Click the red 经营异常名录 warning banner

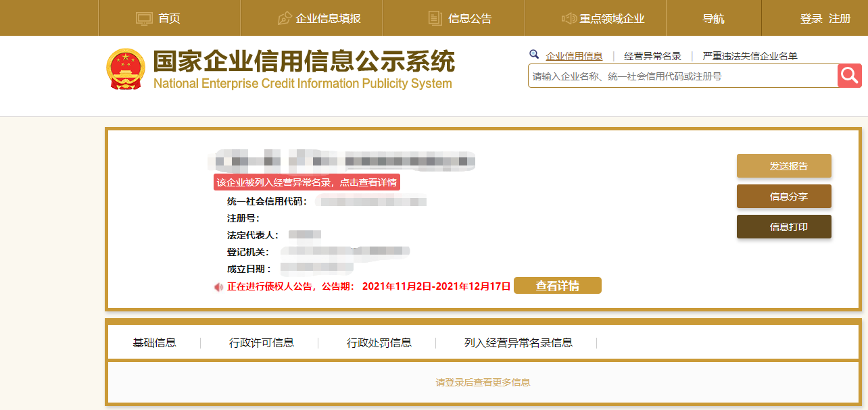coord(307,182)
